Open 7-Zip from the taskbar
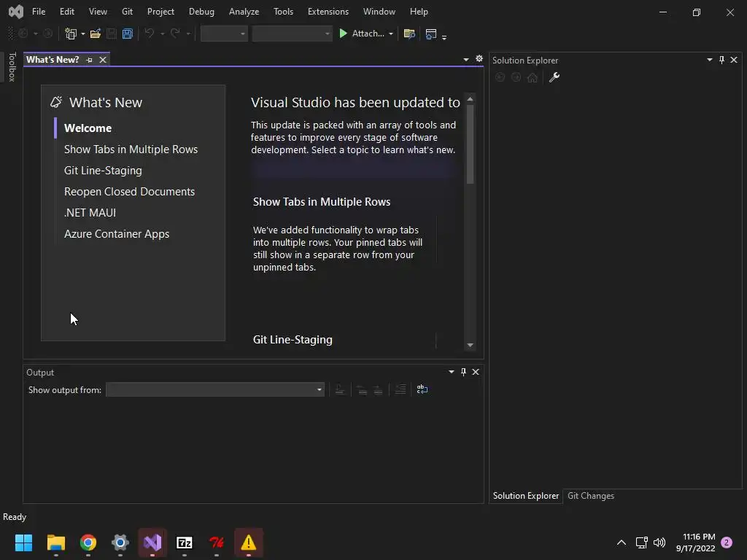Screen dimensions: 747x560 coord(185,542)
